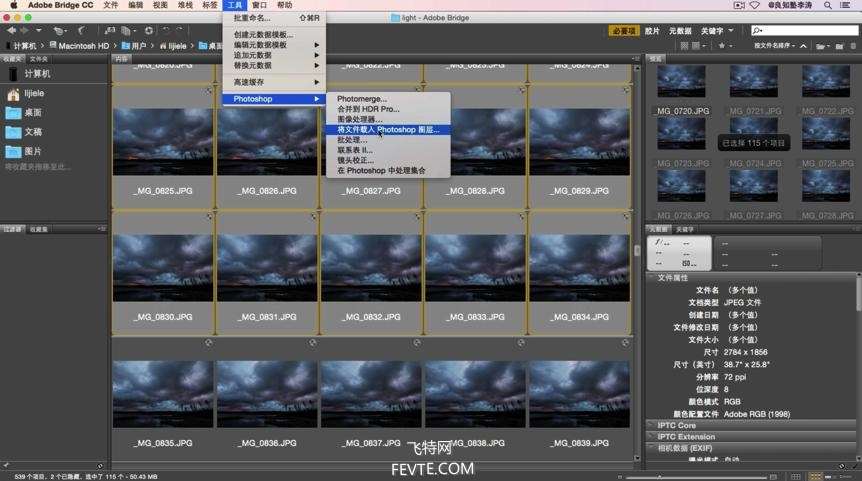
Task: Switch to view as details icon
Action: (830, 477)
